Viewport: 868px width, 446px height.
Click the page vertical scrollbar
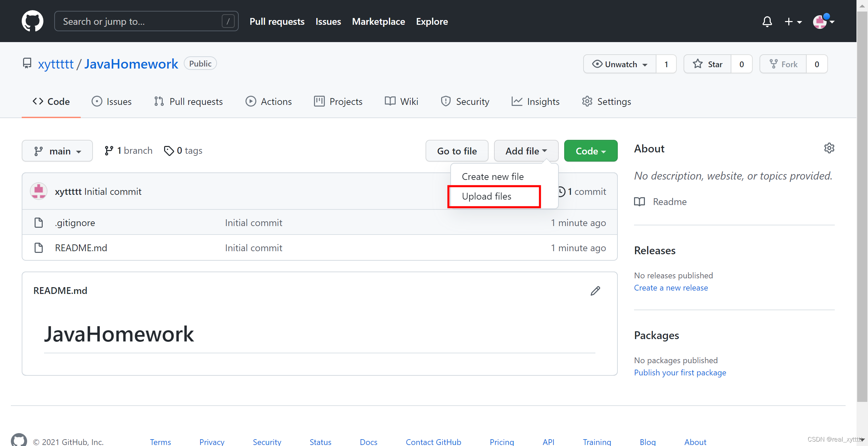[x=862, y=204]
